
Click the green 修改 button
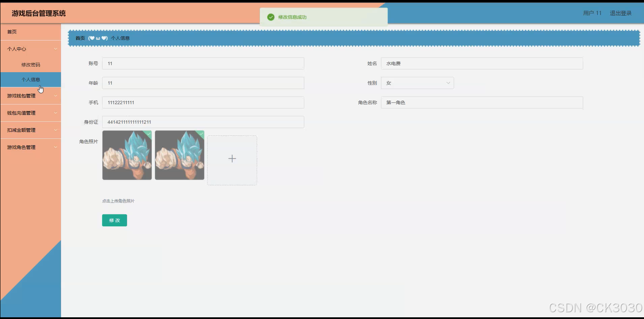[x=114, y=220]
